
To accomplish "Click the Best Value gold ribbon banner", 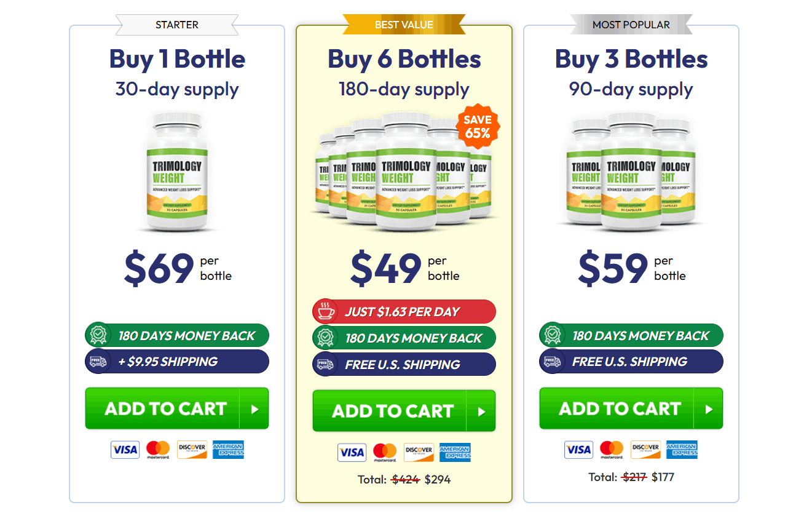I will coord(404,25).
